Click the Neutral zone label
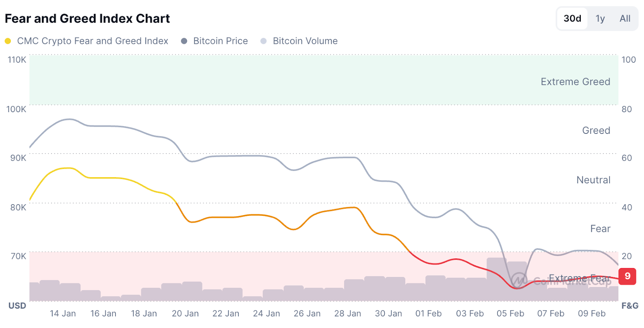 pos(593,180)
